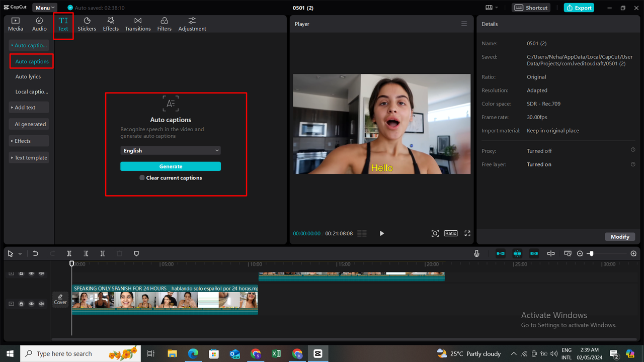Select the Adjustment panel icon
This screenshot has width=644, height=362.
point(192,23)
